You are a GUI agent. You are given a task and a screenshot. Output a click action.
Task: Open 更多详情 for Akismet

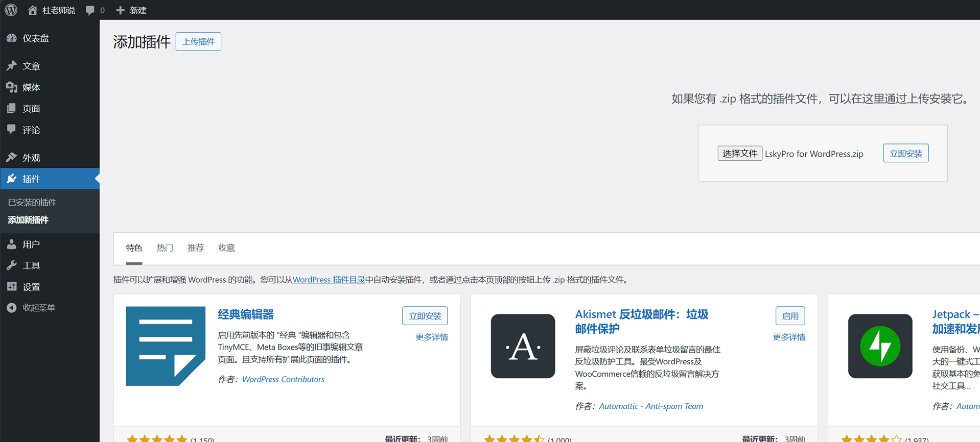(789, 337)
